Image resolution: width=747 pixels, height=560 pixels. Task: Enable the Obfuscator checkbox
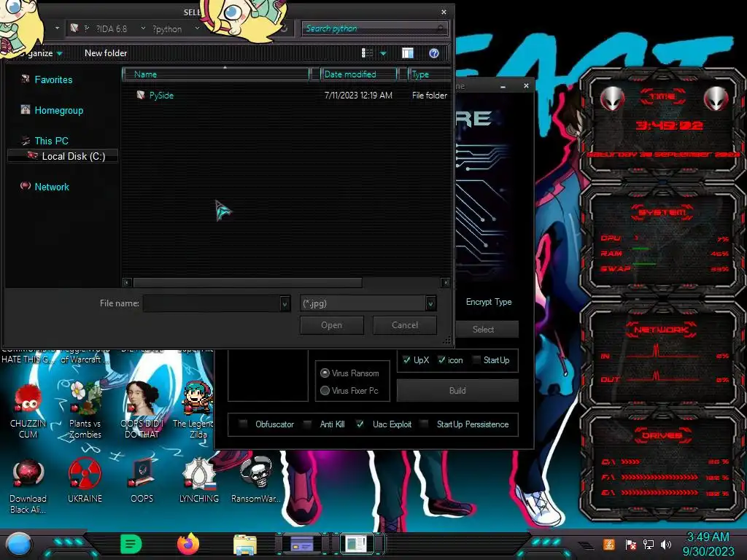pyautogui.click(x=243, y=424)
